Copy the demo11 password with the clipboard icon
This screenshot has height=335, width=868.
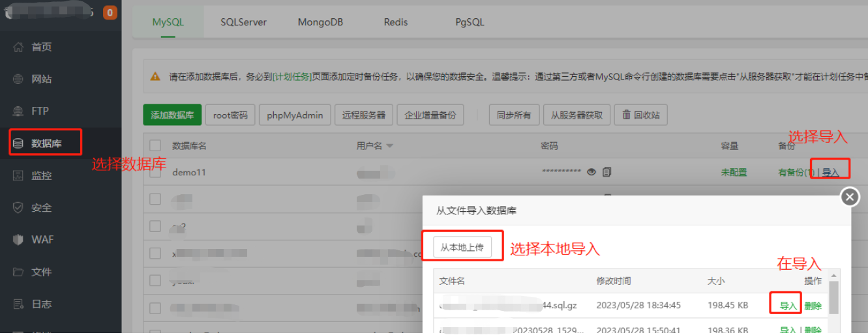(607, 172)
